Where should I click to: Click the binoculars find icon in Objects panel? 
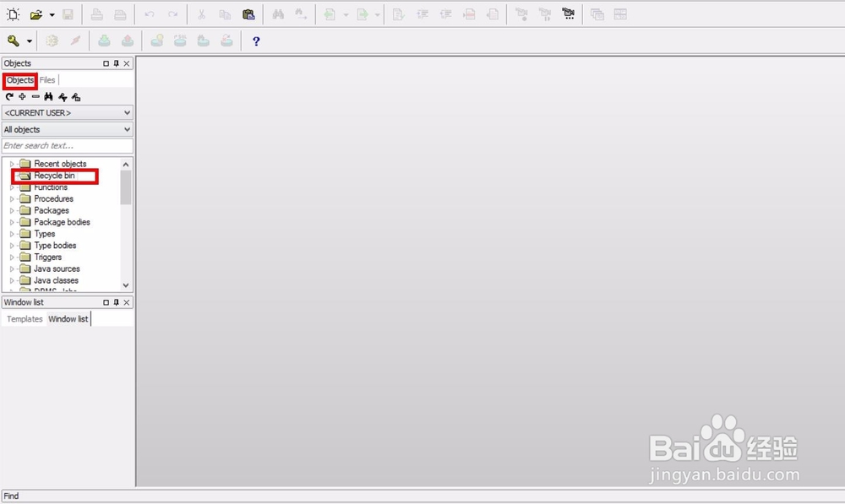pyautogui.click(x=49, y=97)
